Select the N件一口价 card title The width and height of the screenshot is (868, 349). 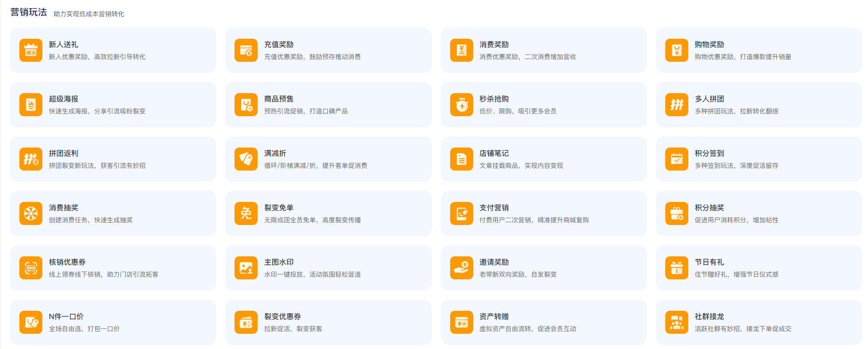pos(66,317)
